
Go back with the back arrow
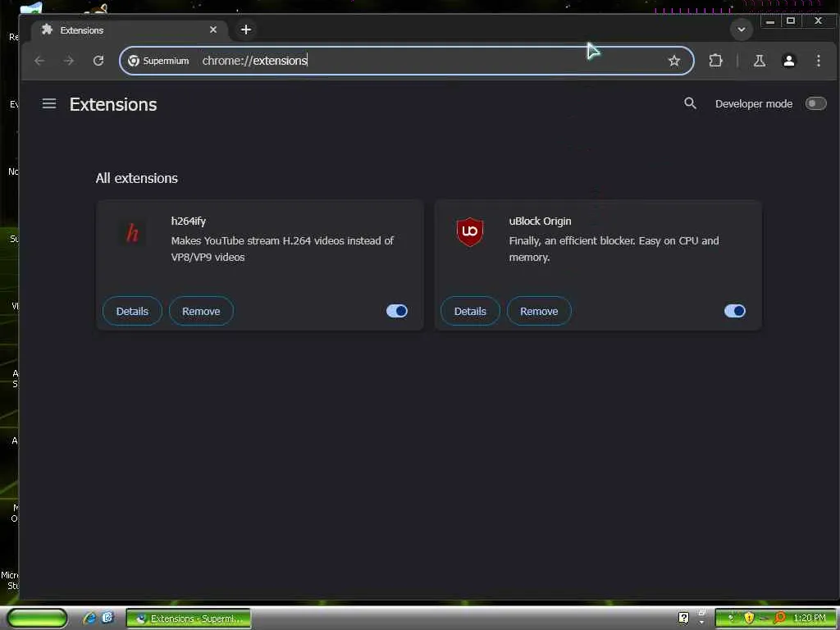[39, 61]
